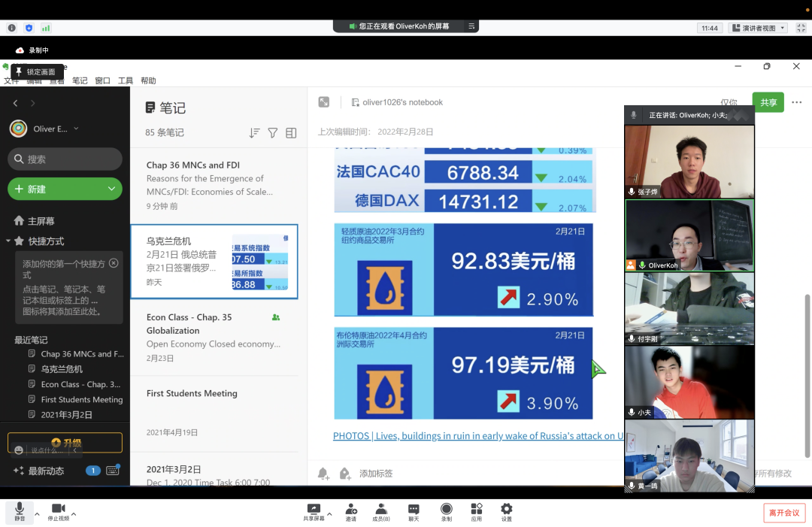Screen dimensions: 812x527
Task: Dismiss shortcut hint with its X icon
Action: (x=114, y=263)
